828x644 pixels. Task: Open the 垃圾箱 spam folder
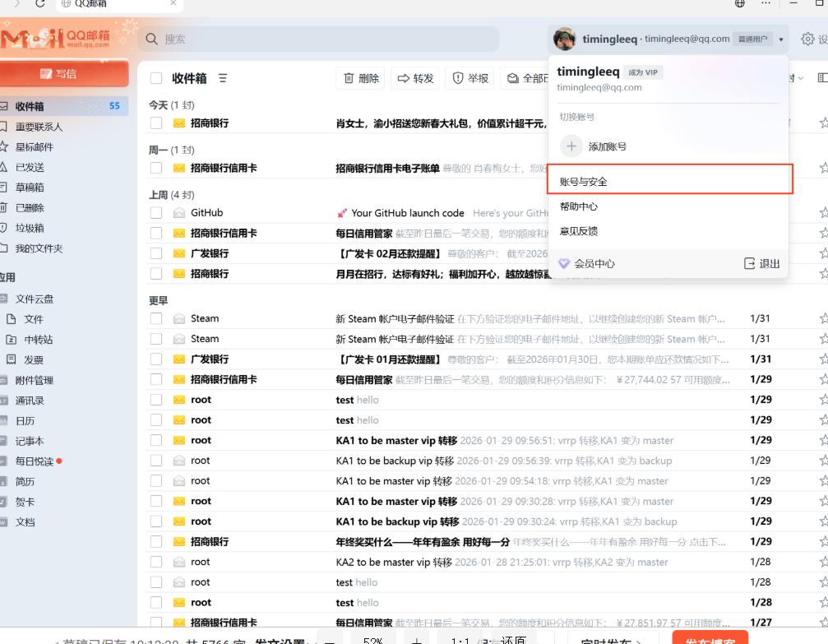tap(30, 228)
